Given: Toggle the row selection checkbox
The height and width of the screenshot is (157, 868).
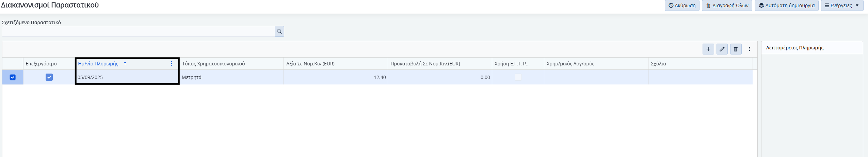Looking at the screenshot, I should [13, 77].
